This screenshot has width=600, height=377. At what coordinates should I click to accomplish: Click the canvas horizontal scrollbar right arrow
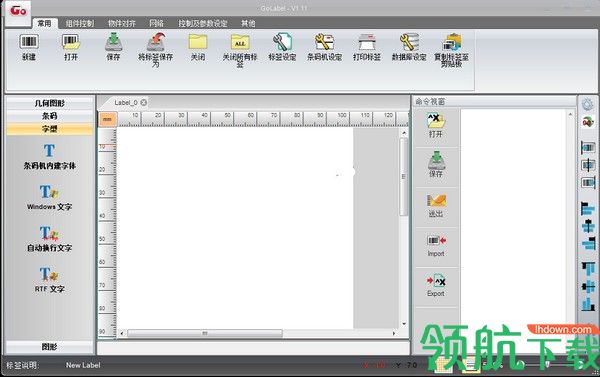pyautogui.click(x=394, y=333)
